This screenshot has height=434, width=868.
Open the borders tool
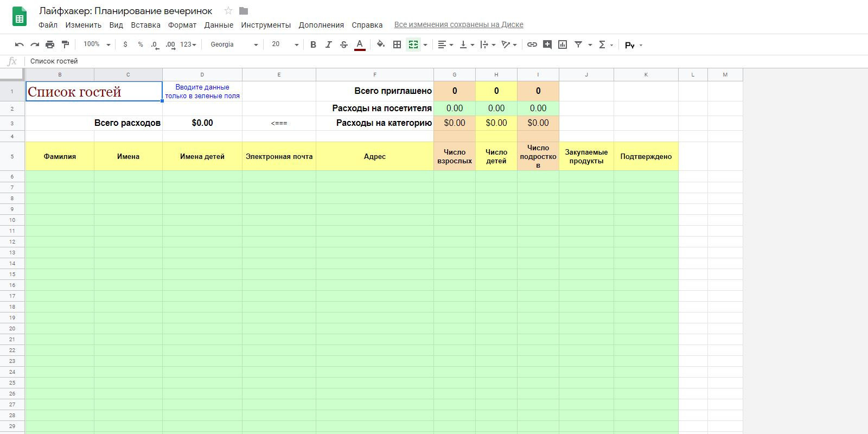click(397, 44)
